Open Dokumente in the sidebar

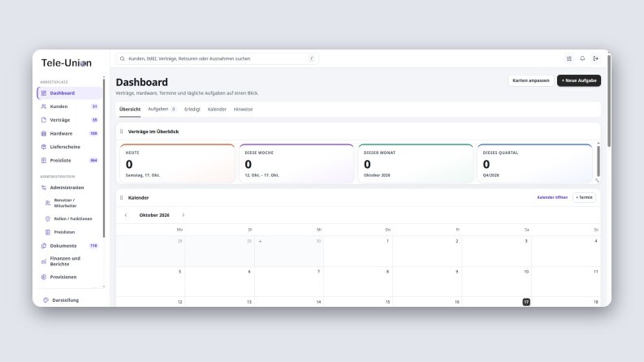point(69,246)
